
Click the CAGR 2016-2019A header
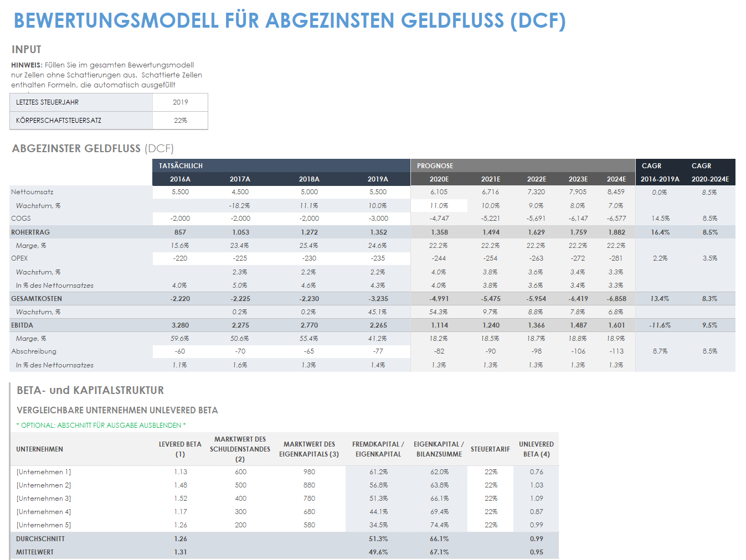click(x=660, y=173)
